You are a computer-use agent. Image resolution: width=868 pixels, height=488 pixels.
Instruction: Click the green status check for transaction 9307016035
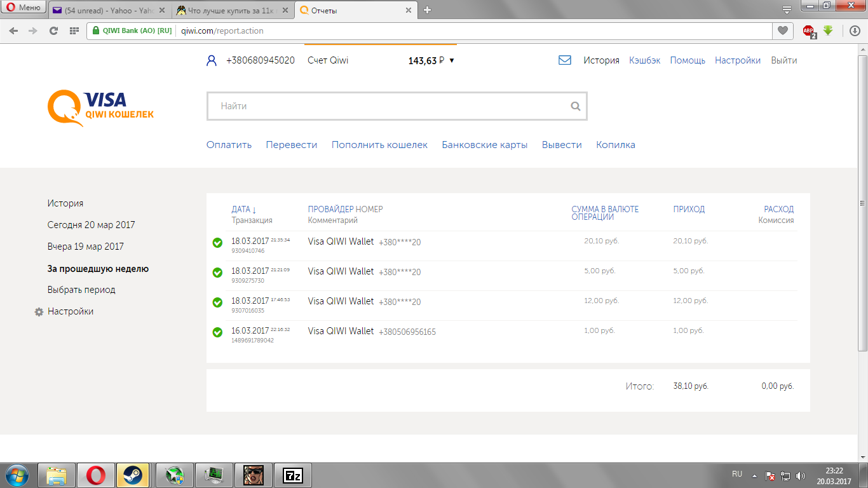pyautogui.click(x=217, y=302)
